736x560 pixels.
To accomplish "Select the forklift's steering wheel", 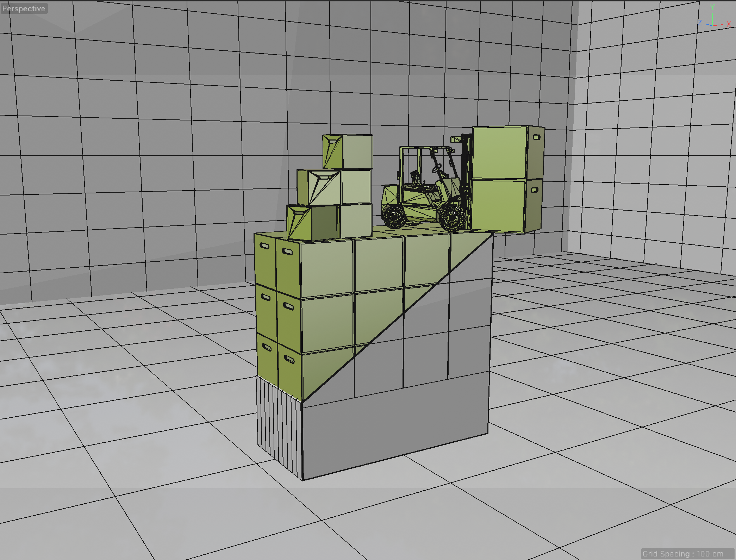I will [x=437, y=168].
